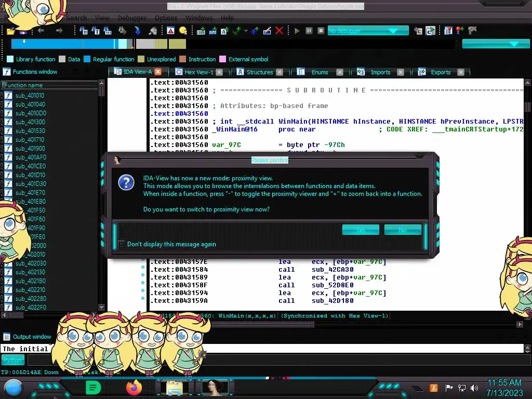Click the red X delete toolbar icon
The width and height of the screenshot is (532, 399).
[x=279, y=31]
